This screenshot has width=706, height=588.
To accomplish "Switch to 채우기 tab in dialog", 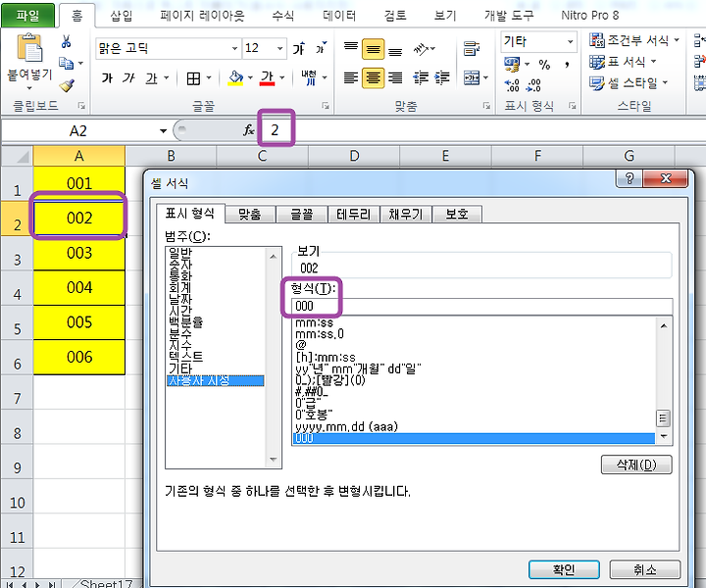I will [x=406, y=215].
